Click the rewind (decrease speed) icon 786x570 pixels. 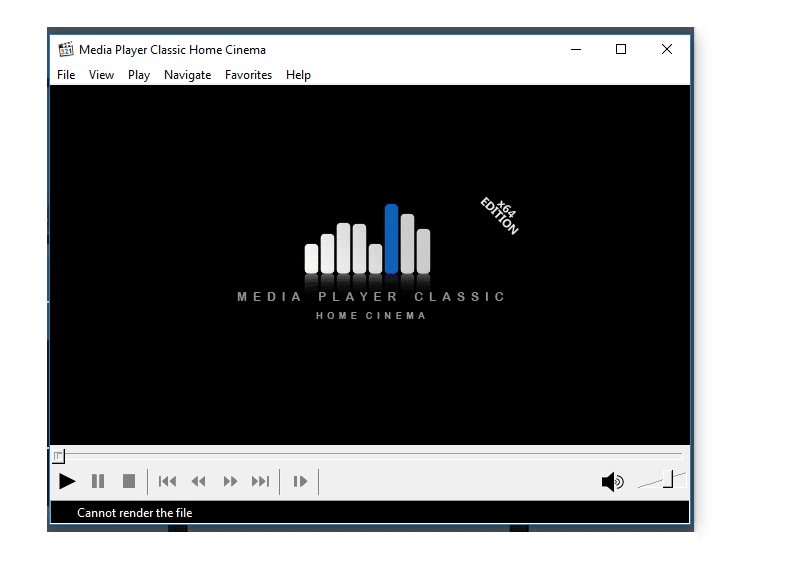click(x=199, y=482)
